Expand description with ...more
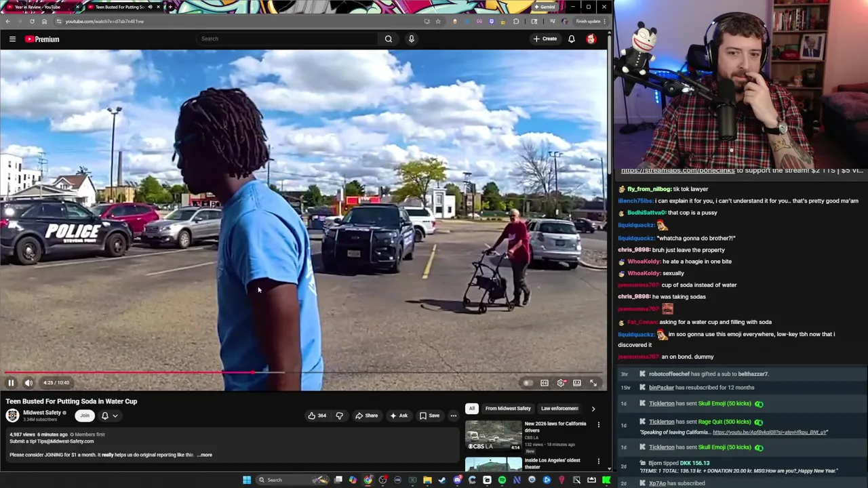 pyautogui.click(x=205, y=455)
